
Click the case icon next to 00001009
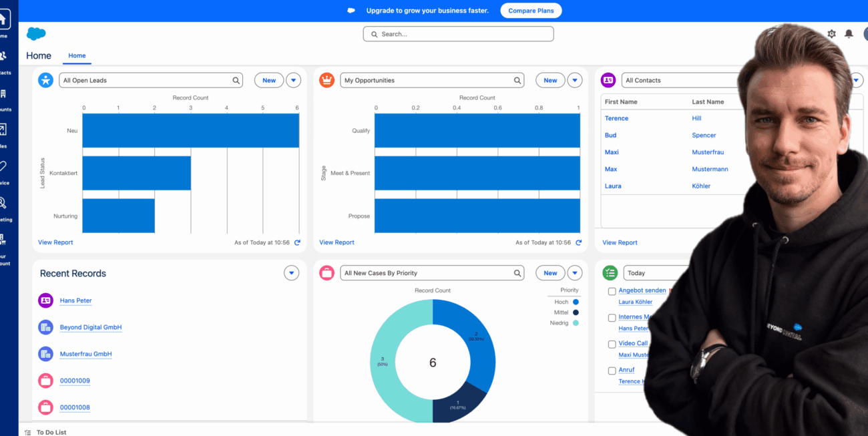point(45,381)
